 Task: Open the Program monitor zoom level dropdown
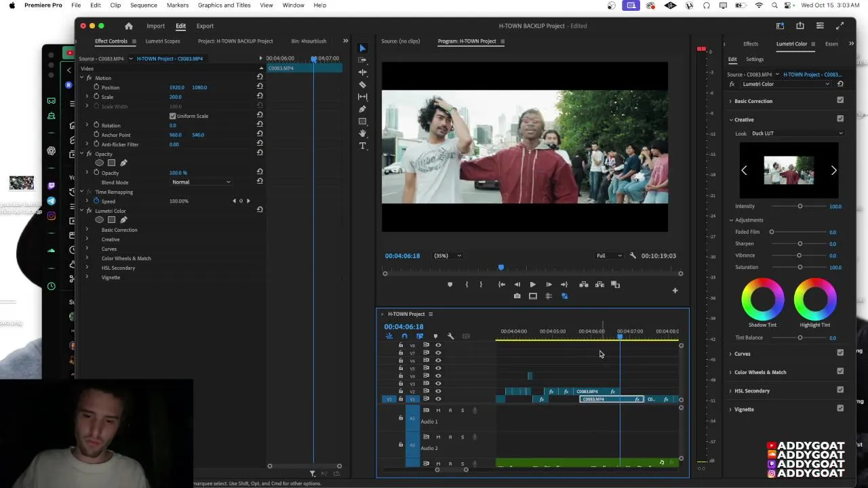tap(448, 256)
